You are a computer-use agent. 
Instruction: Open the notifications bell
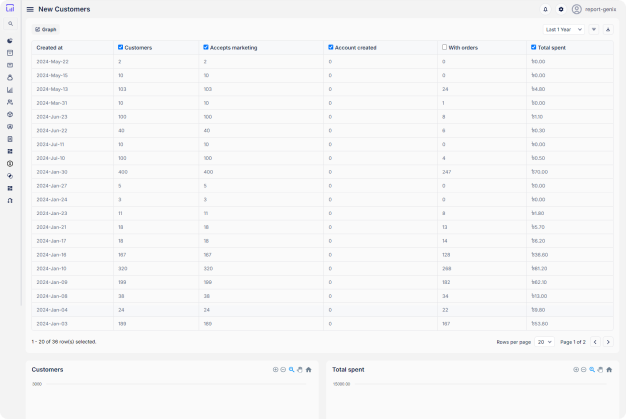pyautogui.click(x=545, y=9)
